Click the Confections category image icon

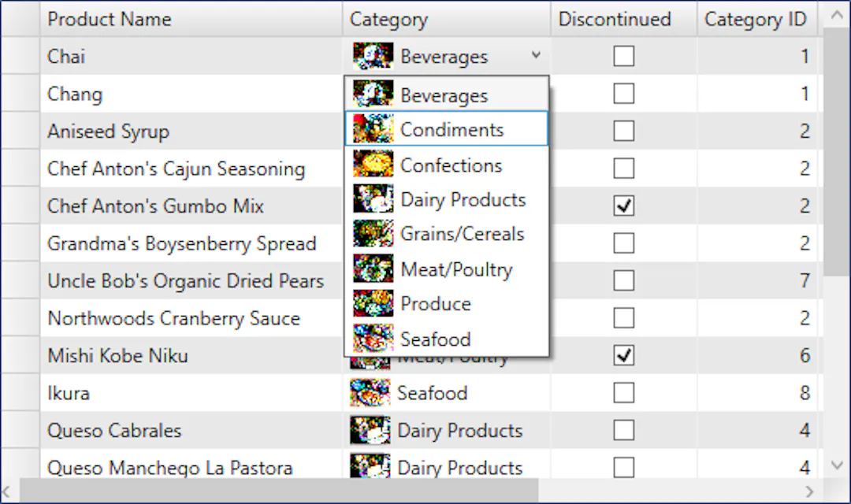pyautogui.click(x=373, y=165)
